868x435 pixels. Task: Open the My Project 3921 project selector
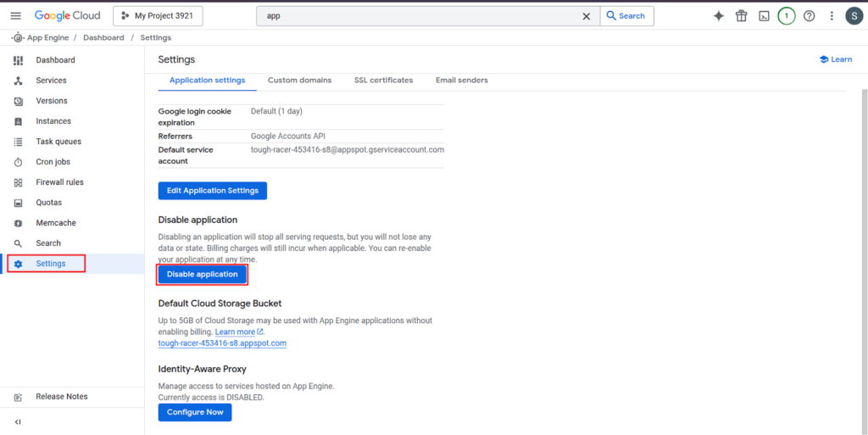(x=158, y=16)
